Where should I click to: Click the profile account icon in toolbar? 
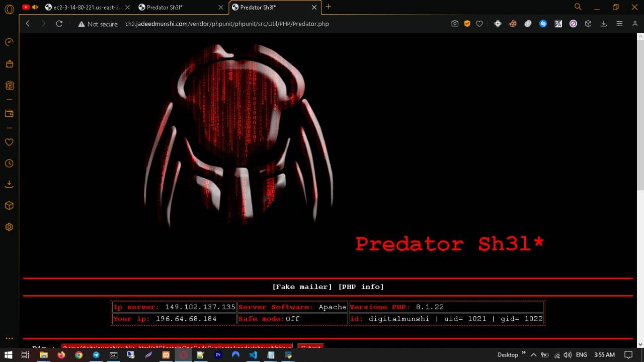point(634,24)
